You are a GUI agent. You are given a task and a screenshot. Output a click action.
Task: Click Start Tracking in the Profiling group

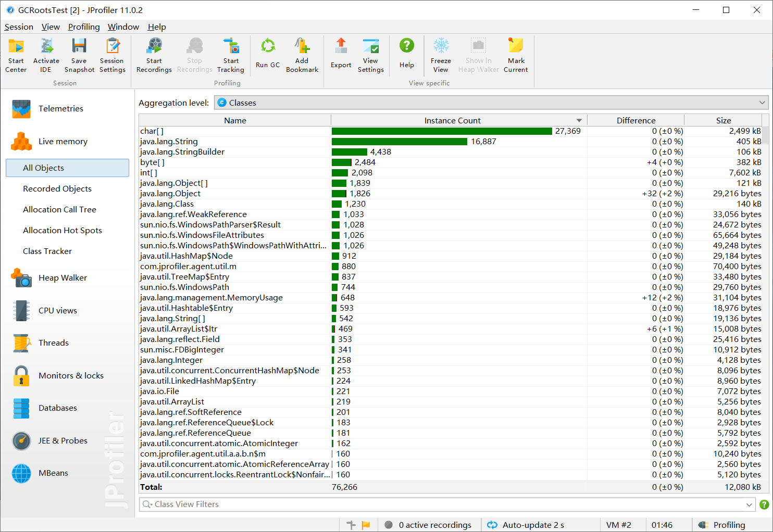(231, 55)
